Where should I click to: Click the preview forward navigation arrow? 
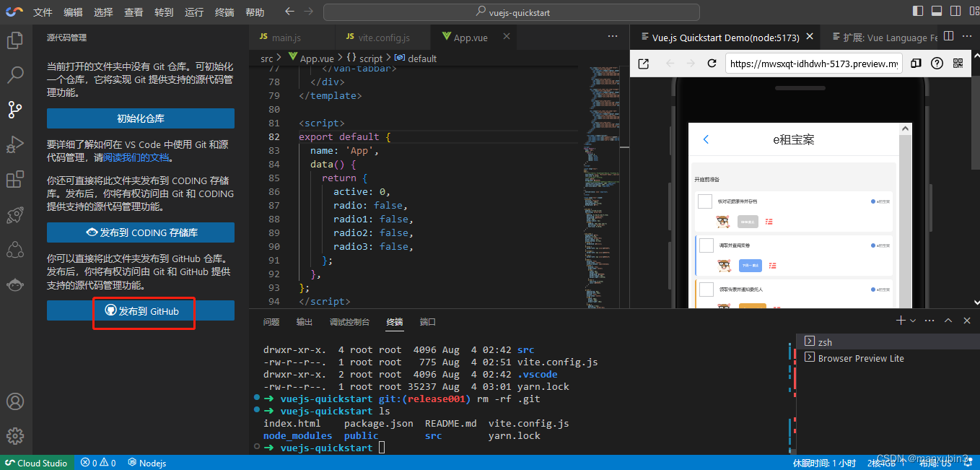pyautogui.click(x=691, y=64)
